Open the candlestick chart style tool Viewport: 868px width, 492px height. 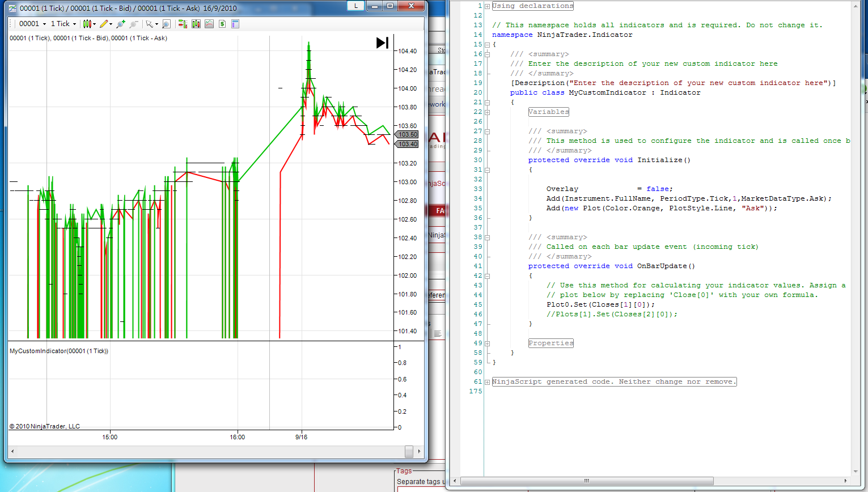pyautogui.click(x=87, y=24)
